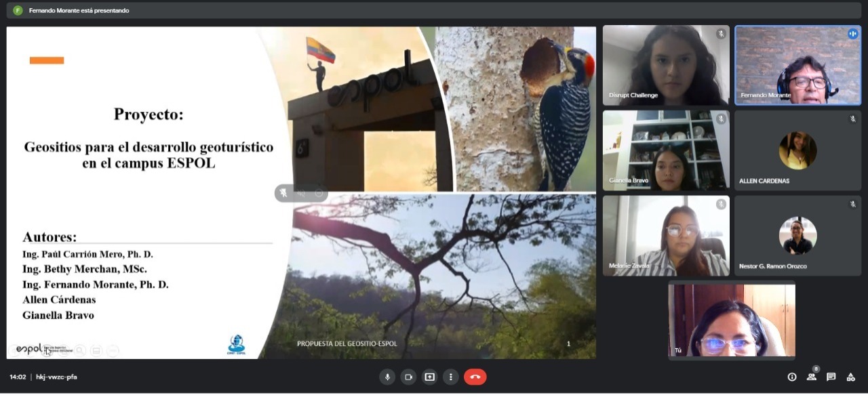Viewport: 868px width, 397px height.
Task: Click muted mic icon on Melanie Zavala tile
Action: tap(721, 204)
